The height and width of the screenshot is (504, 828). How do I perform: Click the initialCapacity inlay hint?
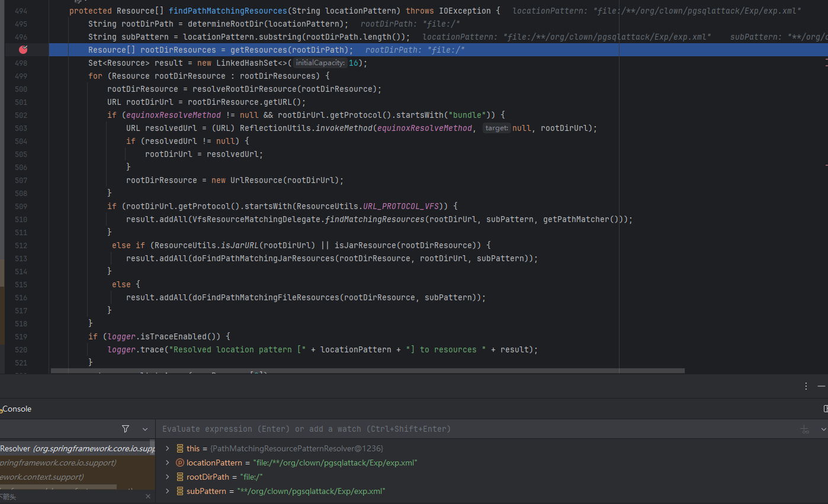click(x=320, y=63)
